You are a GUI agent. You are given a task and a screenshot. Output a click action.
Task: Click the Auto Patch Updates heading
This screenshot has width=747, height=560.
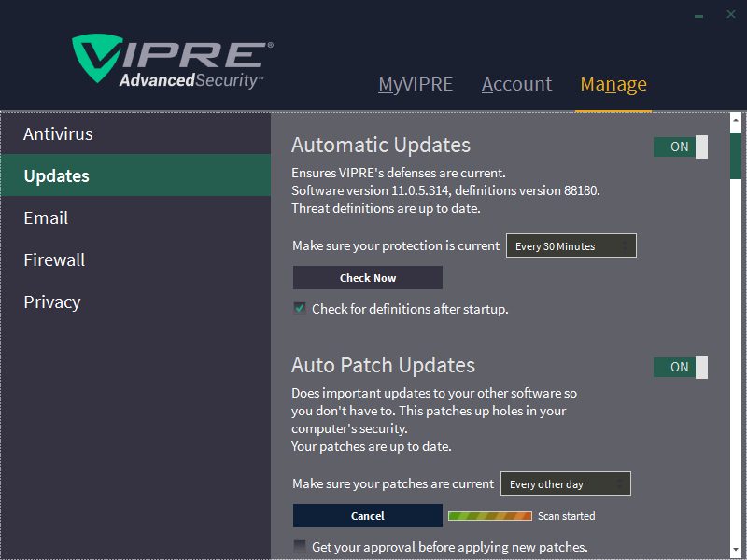pyautogui.click(x=383, y=365)
